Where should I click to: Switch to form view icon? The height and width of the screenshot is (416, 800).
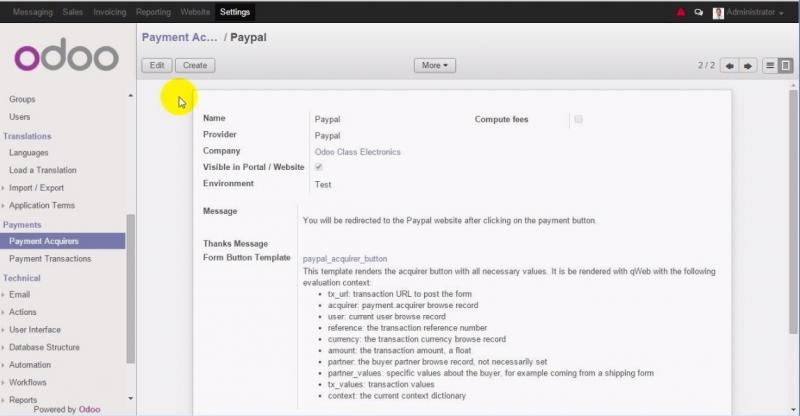[x=786, y=65]
